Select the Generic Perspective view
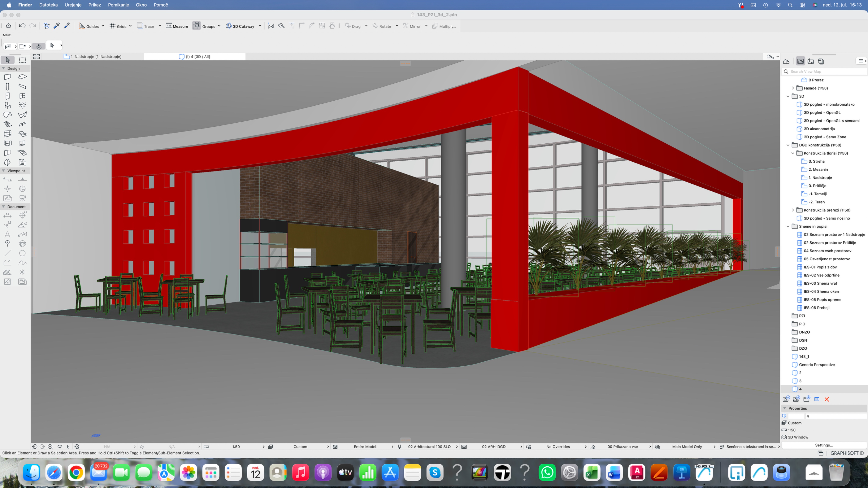868x488 pixels. coord(817,365)
